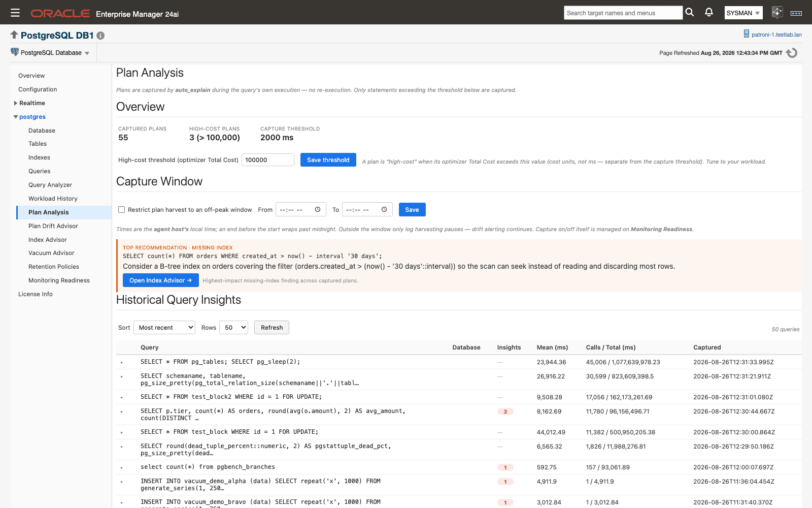Image resolution: width=812 pixels, height=508 pixels.
Task: Open the notifications bell
Action: pyautogui.click(x=709, y=12)
